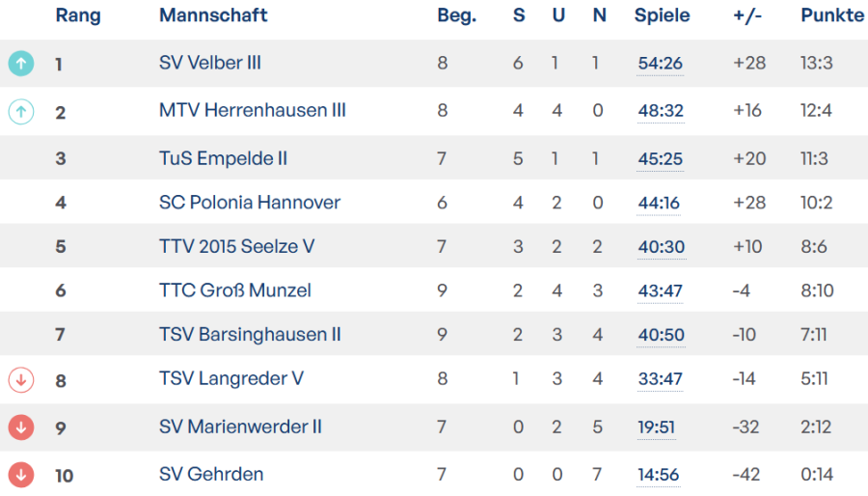Click the 14:56 games score of SV Gehrden

661,475
